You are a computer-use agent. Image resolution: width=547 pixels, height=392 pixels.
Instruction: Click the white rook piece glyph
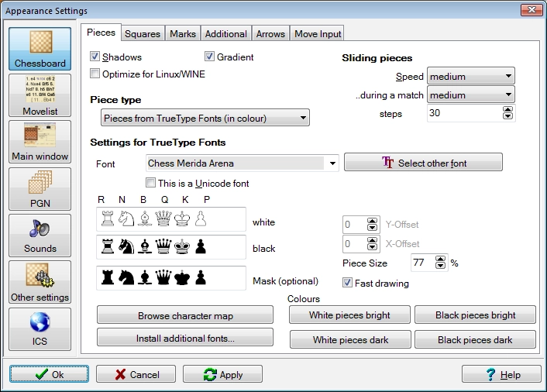coord(108,218)
